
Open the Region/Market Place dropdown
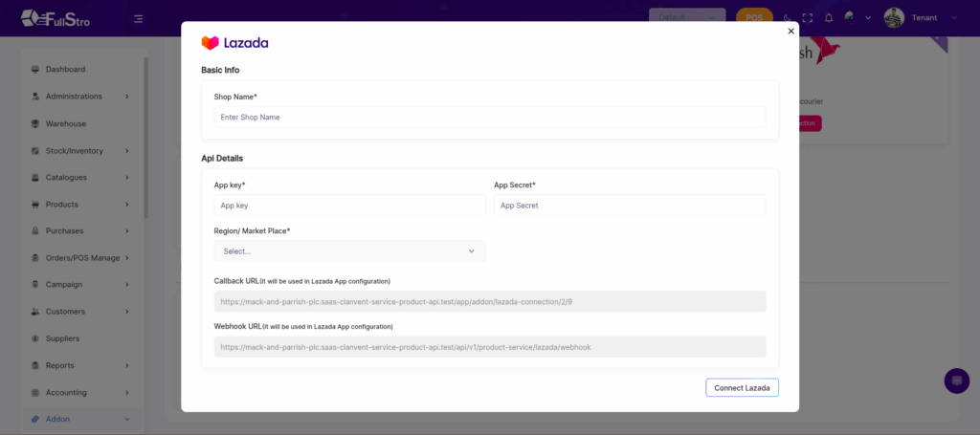coord(349,251)
